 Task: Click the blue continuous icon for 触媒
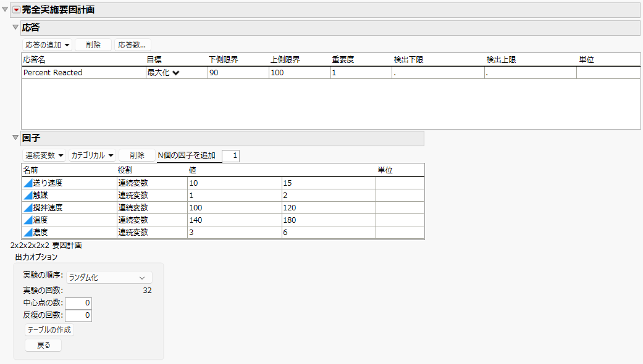click(x=27, y=196)
